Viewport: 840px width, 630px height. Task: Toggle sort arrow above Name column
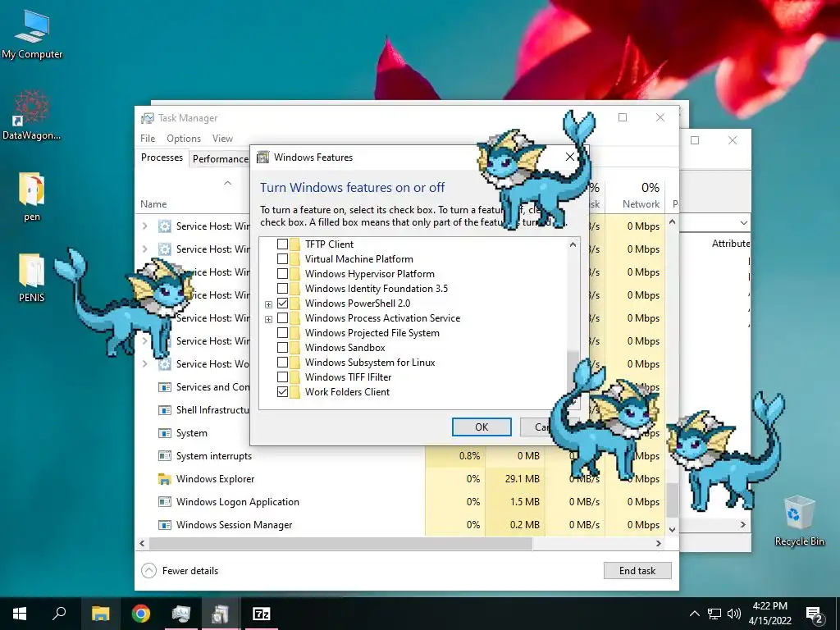(x=228, y=183)
